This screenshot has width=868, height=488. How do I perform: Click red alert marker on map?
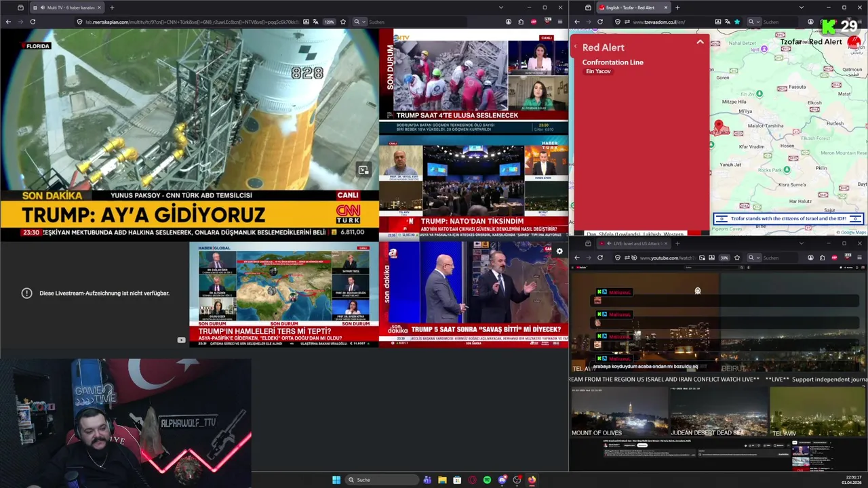pos(719,127)
